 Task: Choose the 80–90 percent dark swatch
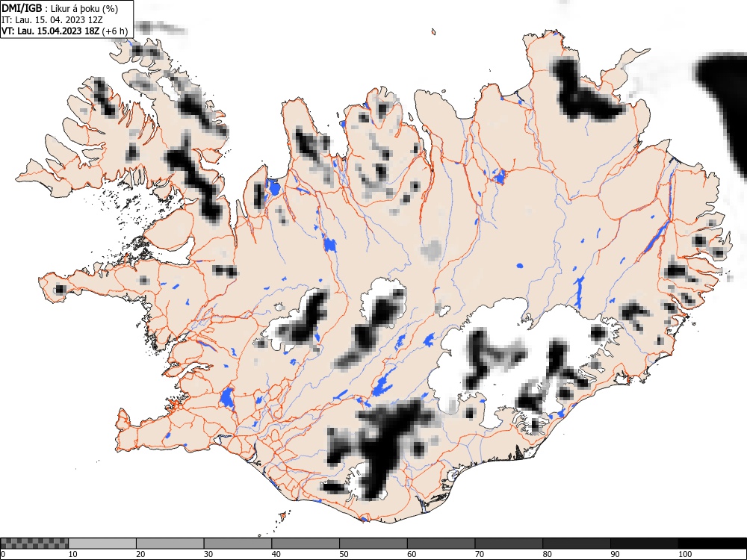[x=577, y=544]
